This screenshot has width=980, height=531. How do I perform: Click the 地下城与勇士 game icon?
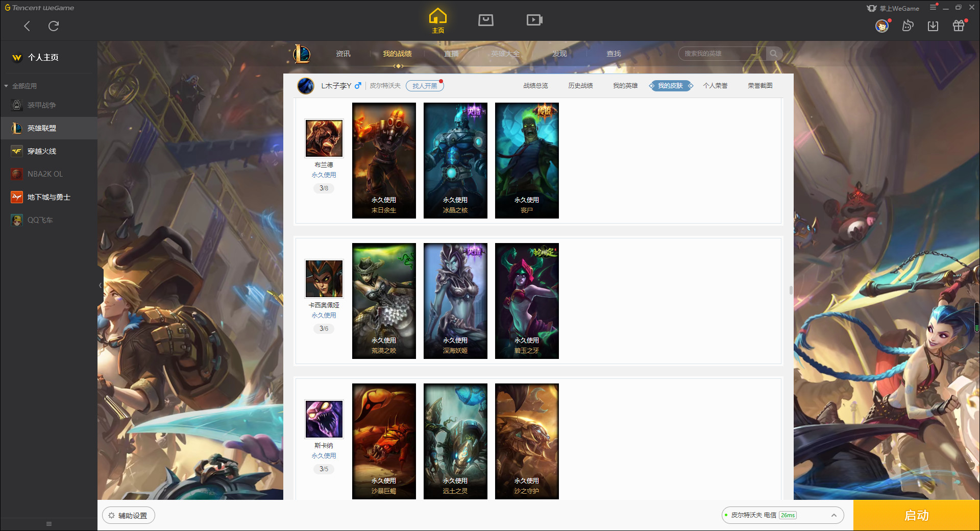tap(17, 197)
